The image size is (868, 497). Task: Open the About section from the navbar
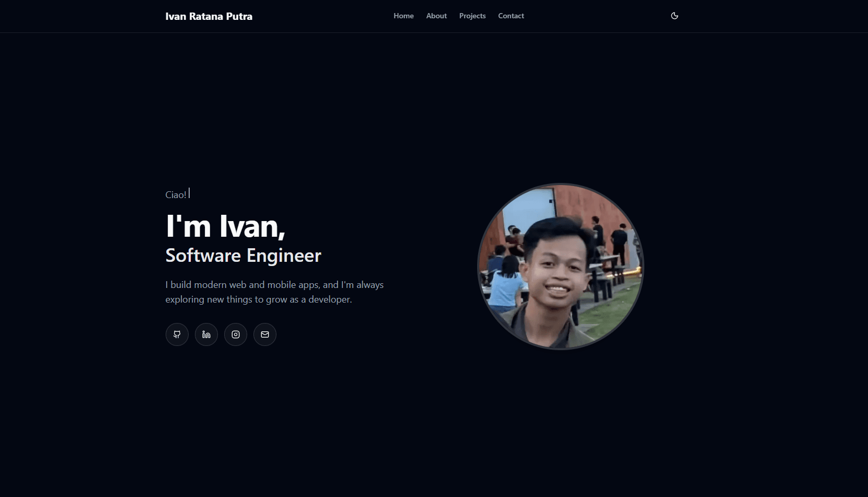(436, 16)
